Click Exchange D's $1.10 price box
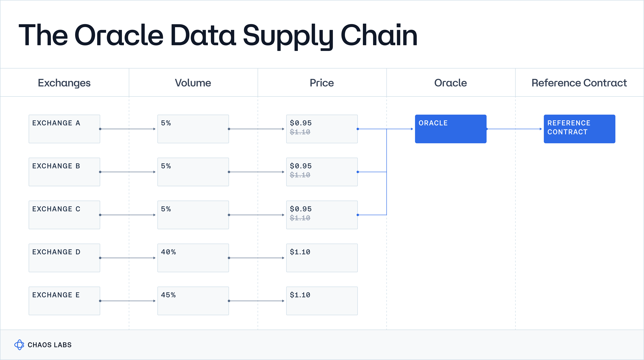Viewport: 644px width, 360px height. 322,258
